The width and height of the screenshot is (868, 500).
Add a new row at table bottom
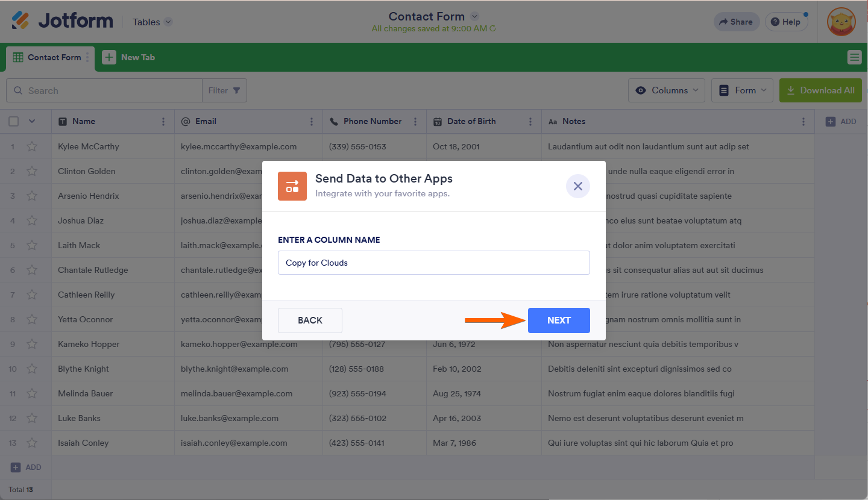(26, 467)
